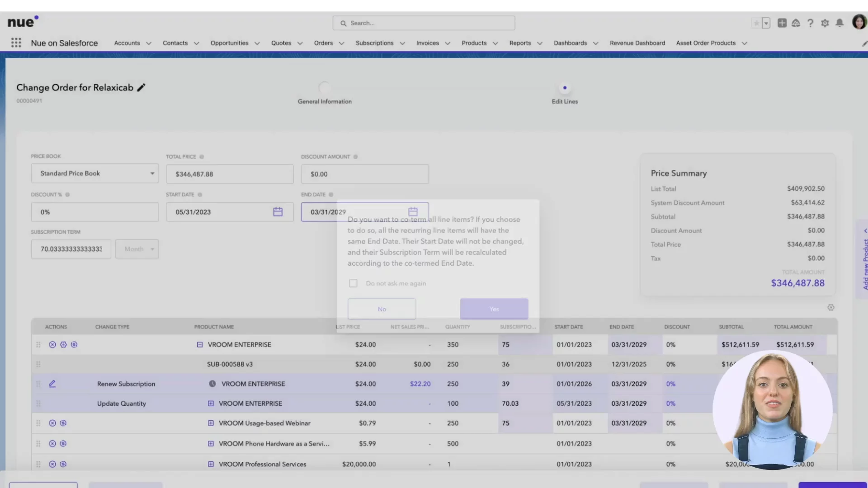Image resolution: width=868 pixels, height=488 pixels.
Task: Open the Start Date calendar picker
Action: (278, 212)
